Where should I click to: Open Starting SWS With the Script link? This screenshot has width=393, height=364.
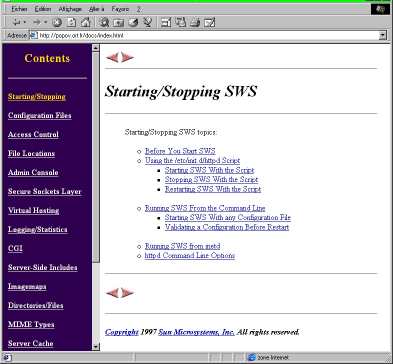[209, 170]
